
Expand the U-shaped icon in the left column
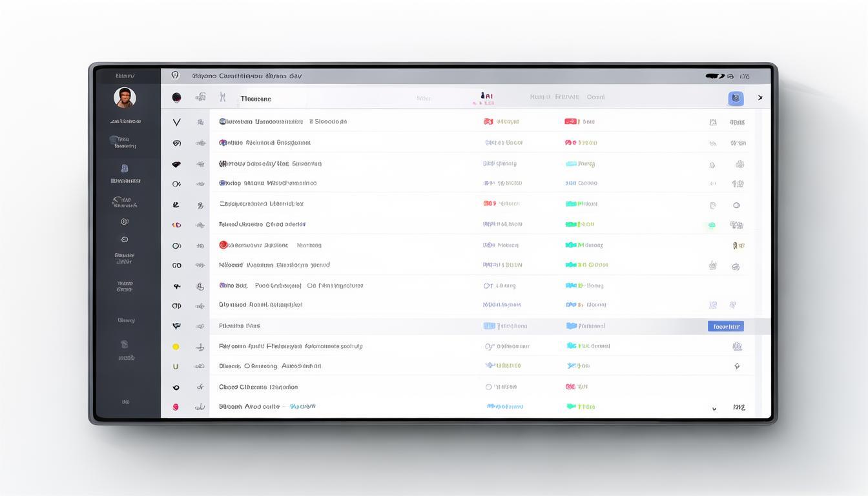(x=176, y=366)
